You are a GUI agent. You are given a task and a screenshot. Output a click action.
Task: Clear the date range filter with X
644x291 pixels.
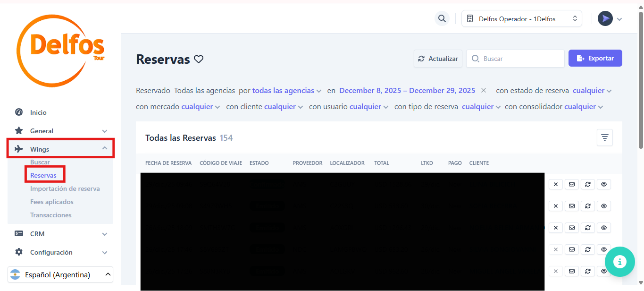click(484, 90)
